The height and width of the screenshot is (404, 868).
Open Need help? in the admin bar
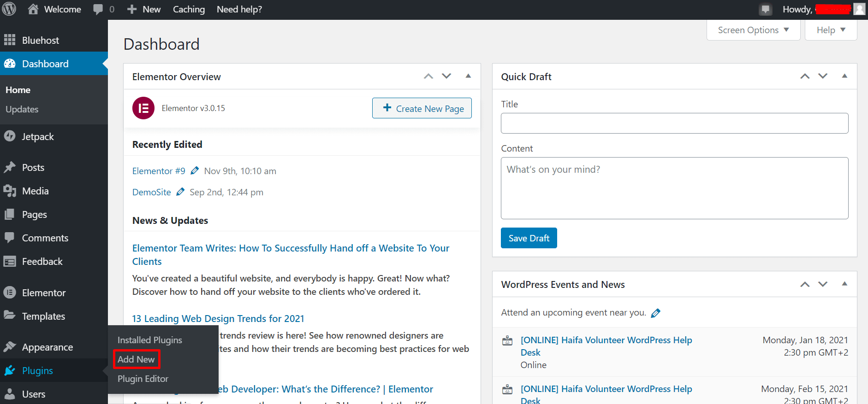(x=239, y=9)
